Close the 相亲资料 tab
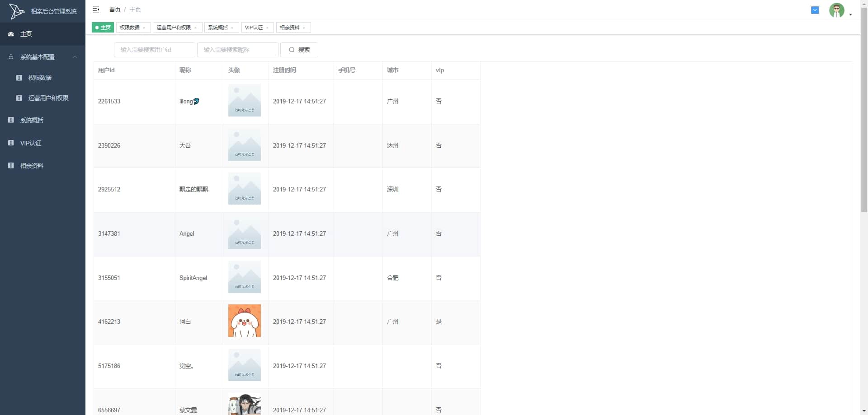This screenshot has width=868, height=415. coord(304,28)
